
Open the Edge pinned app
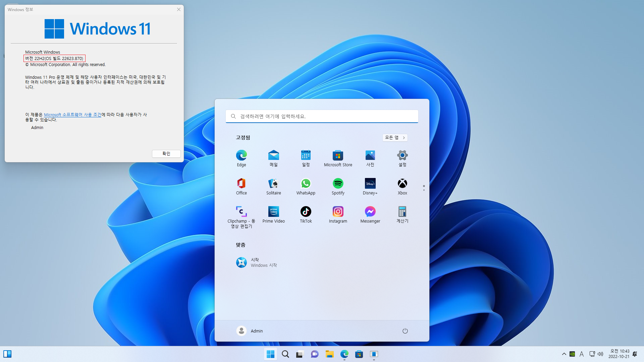[241, 156]
